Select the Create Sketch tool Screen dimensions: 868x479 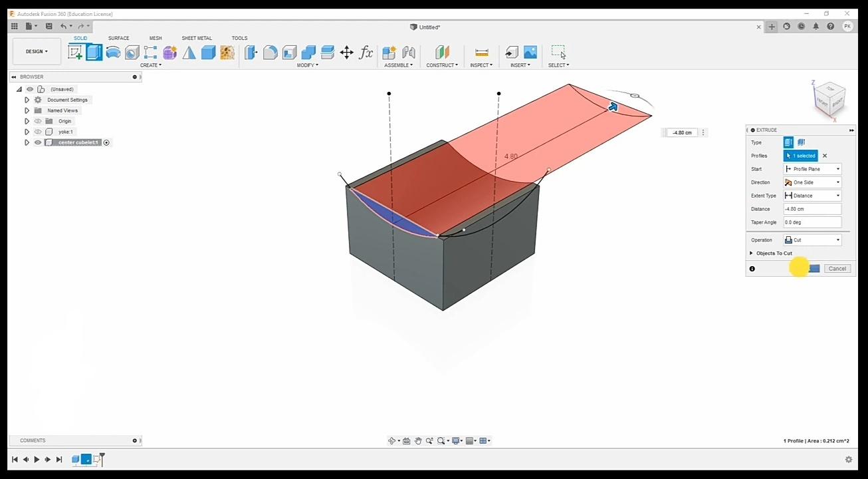75,53
